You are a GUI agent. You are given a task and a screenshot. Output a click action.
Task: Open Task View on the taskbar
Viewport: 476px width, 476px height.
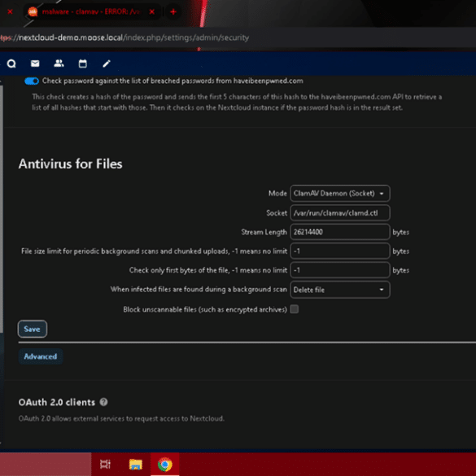click(x=105, y=464)
